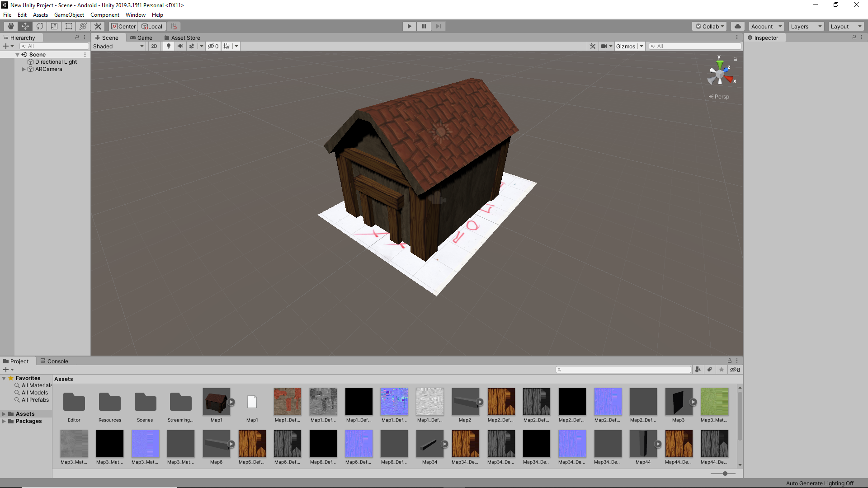Mute scene audio toggle
This screenshot has width=868, height=488.
click(x=180, y=46)
